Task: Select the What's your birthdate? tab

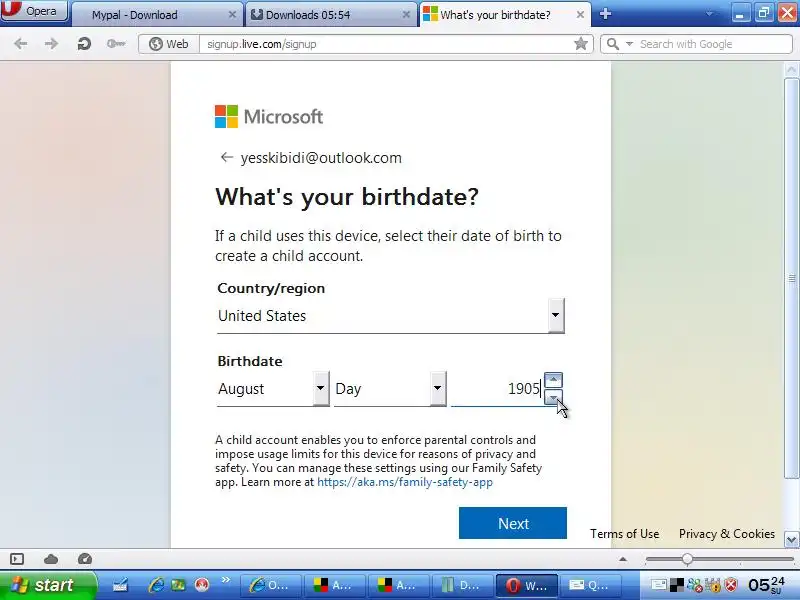Action: coord(505,15)
